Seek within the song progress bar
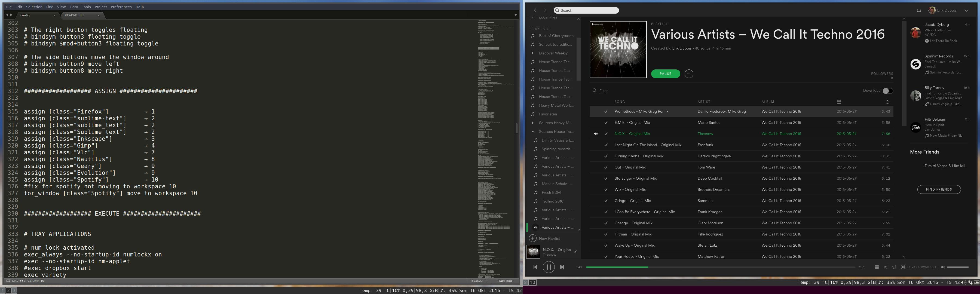The height and width of the screenshot is (294, 980). point(721,267)
